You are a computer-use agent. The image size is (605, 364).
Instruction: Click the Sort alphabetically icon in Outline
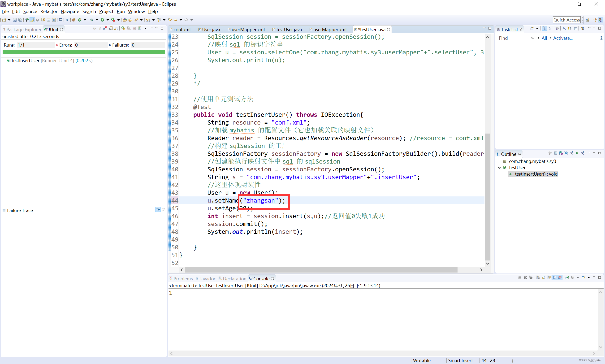pos(561,153)
